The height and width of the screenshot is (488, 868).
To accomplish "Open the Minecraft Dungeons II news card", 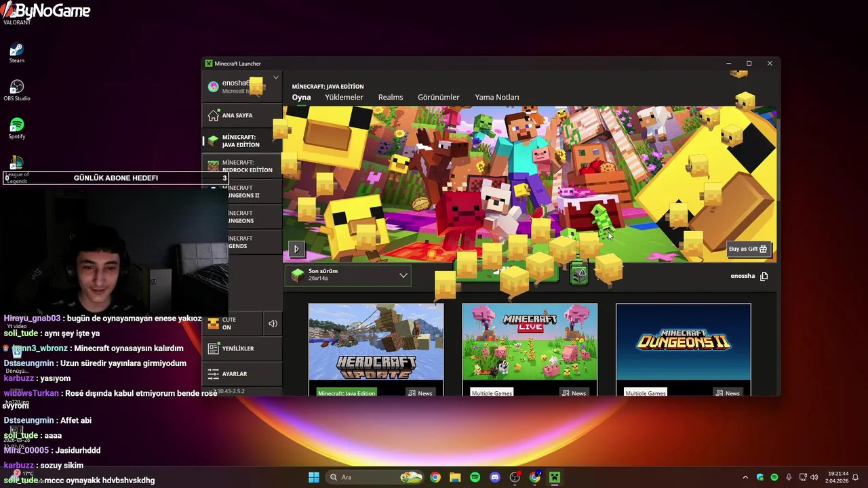I will coord(683,349).
